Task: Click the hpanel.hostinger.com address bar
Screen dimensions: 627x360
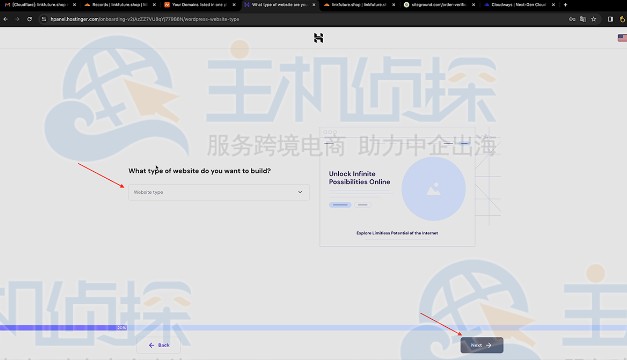Action: point(304,19)
